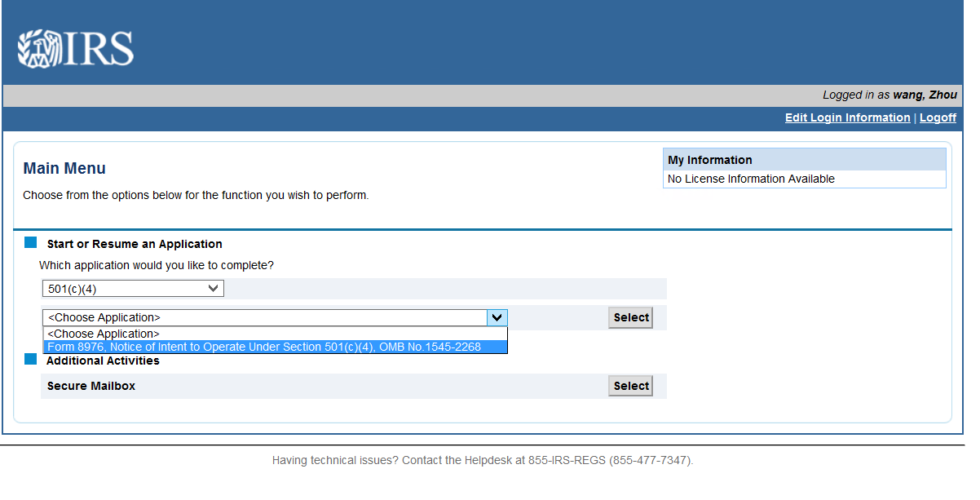Screen dimensions: 980x500
Task: Click Select button next to application dropdown
Action: coord(631,318)
